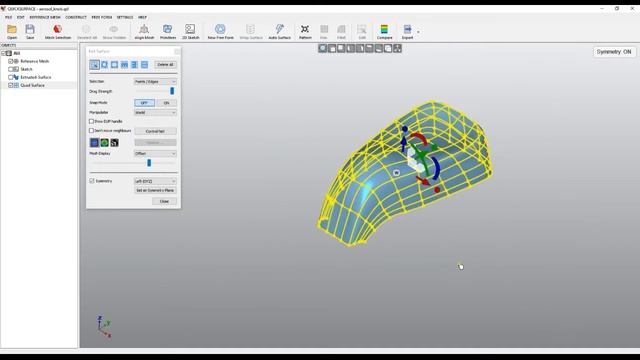Click Set as Symmetry Plane button
This screenshot has width=640, height=360.
(155, 190)
